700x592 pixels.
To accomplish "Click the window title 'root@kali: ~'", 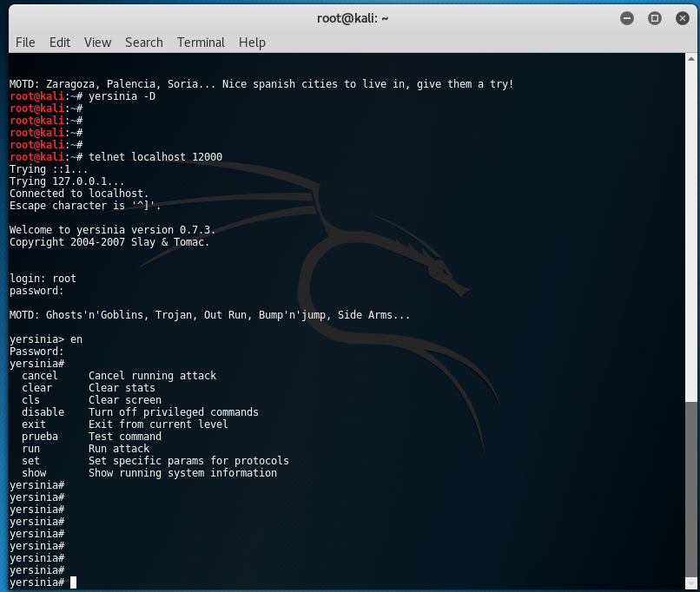I will (x=353, y=18).
